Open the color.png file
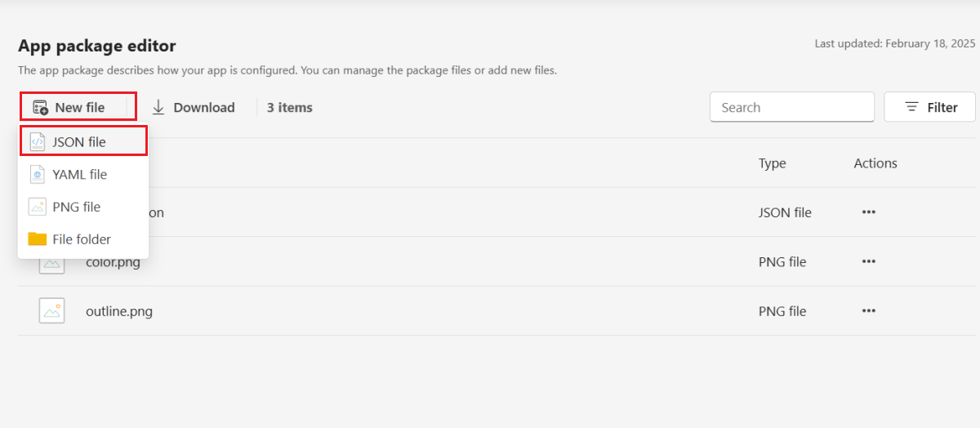Screen dimensions: 980x428 coord(113,262)
